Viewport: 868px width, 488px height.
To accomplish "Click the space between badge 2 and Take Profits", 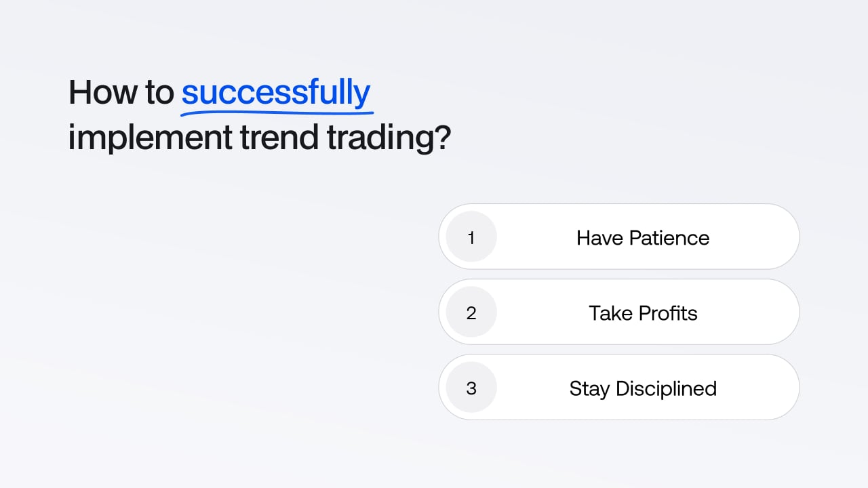I will pyautogui.click(x=542, y=312).
